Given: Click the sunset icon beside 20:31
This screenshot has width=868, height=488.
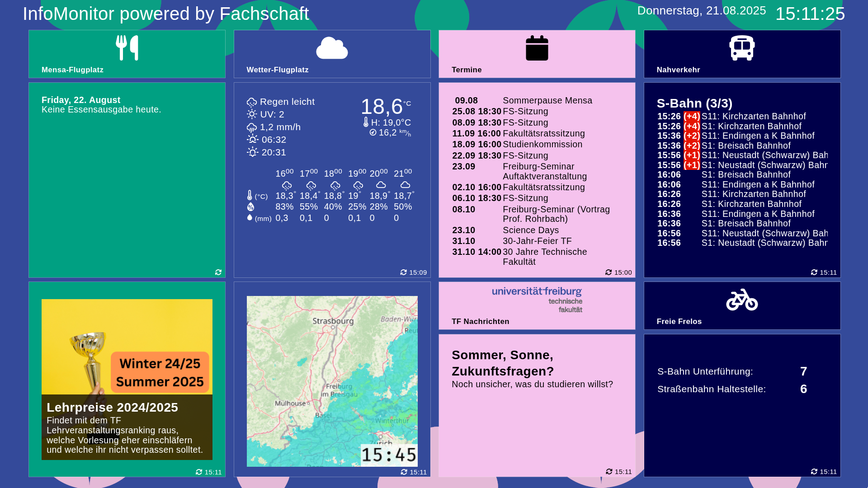Looking at the screenshot, I should coord(252,152).
